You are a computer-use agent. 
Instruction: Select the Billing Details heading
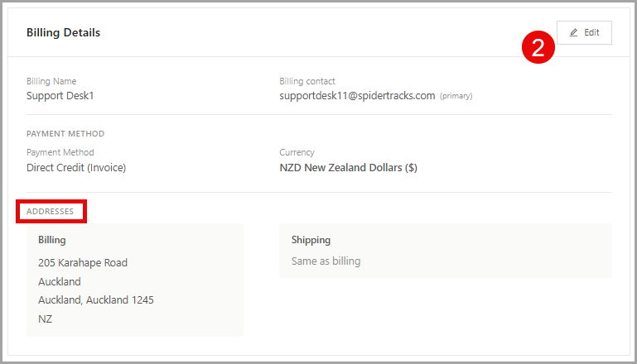pos(64,32)
